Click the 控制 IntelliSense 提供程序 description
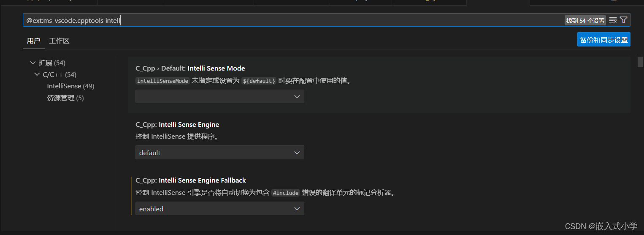Image resolution: width=644 pixels, height=235 pixels. click(x=177, y=137)
